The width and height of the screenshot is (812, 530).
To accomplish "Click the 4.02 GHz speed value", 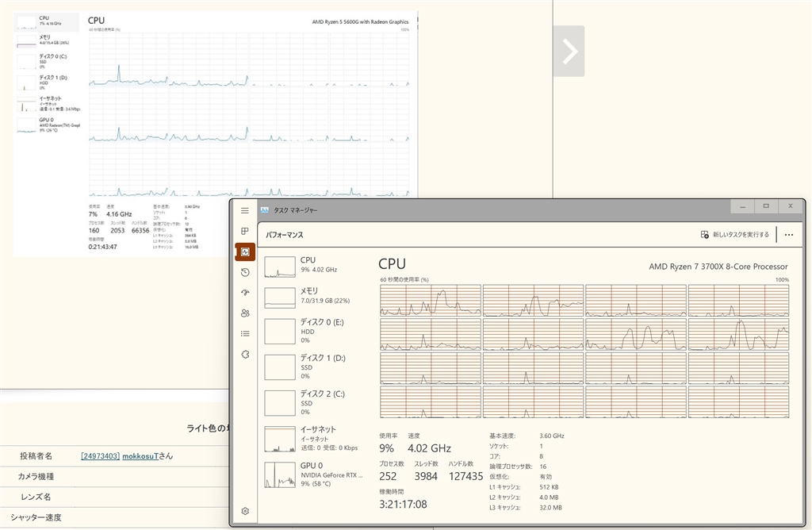I will point(429,448).
